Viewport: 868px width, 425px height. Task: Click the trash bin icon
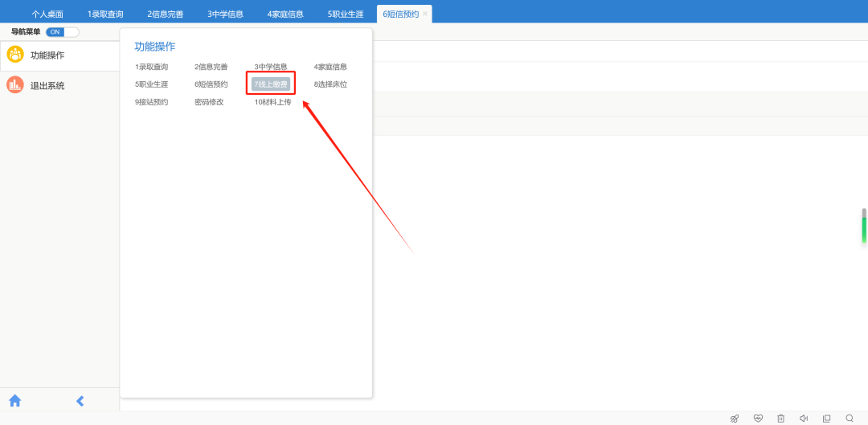[x=780, y=419]
